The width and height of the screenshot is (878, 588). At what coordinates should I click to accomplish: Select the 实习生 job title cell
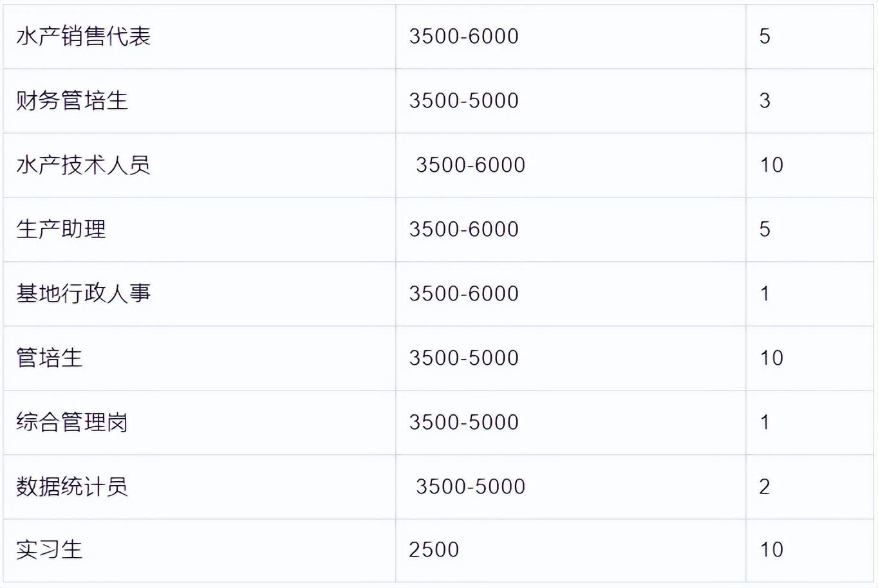point(50,550)
